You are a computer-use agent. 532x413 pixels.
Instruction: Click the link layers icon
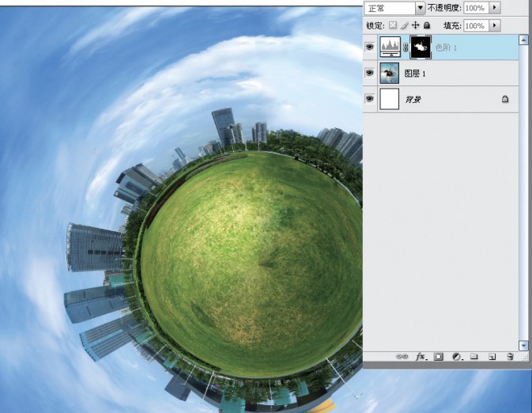click(402, 356)
